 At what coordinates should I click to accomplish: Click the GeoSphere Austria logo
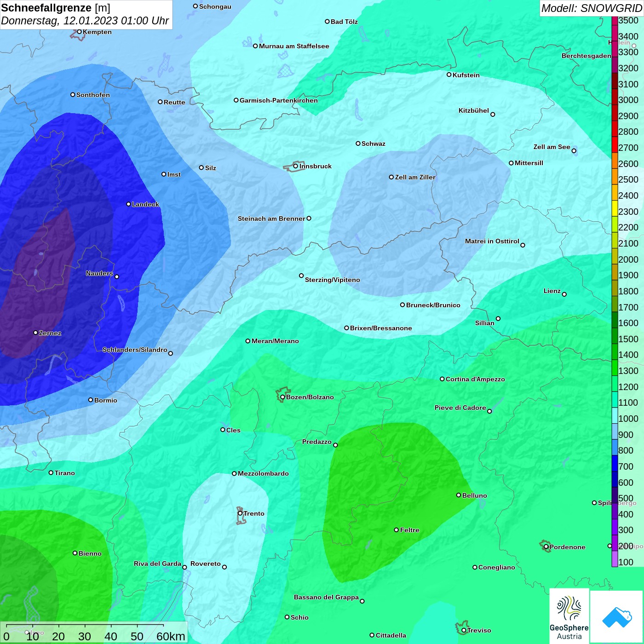click(x=569, y=616)
